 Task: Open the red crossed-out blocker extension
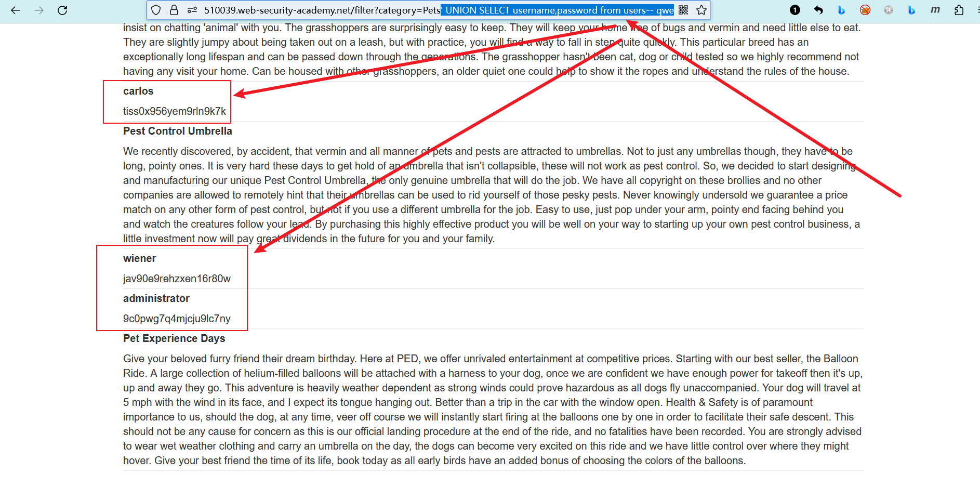pyautogui.click(x=865, y=10)
